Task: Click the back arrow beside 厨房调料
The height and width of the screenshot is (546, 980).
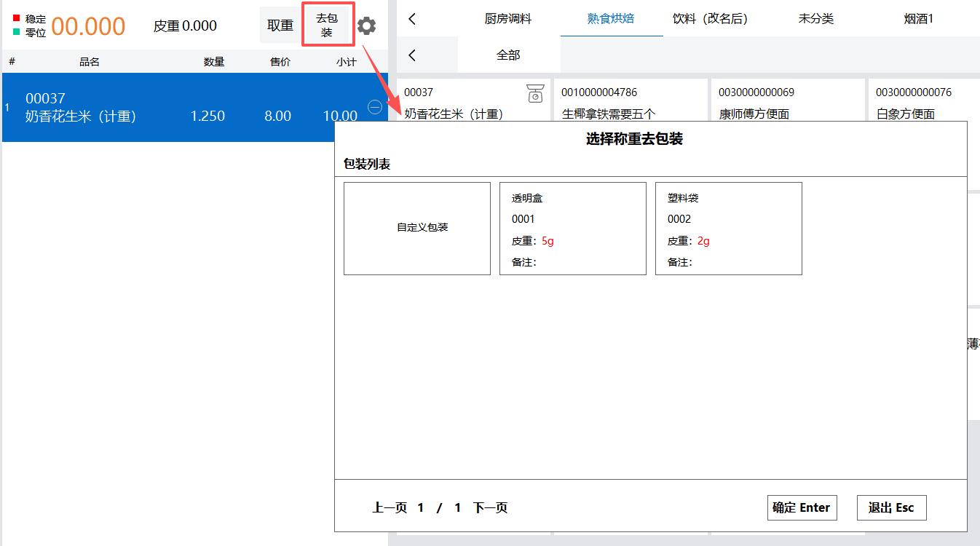Action: click(413, 19)
